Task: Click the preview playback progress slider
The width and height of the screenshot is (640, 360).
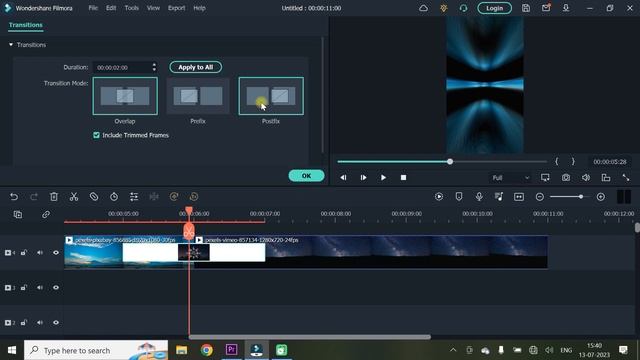Action: pyautogui.click(x=442, y=162)
